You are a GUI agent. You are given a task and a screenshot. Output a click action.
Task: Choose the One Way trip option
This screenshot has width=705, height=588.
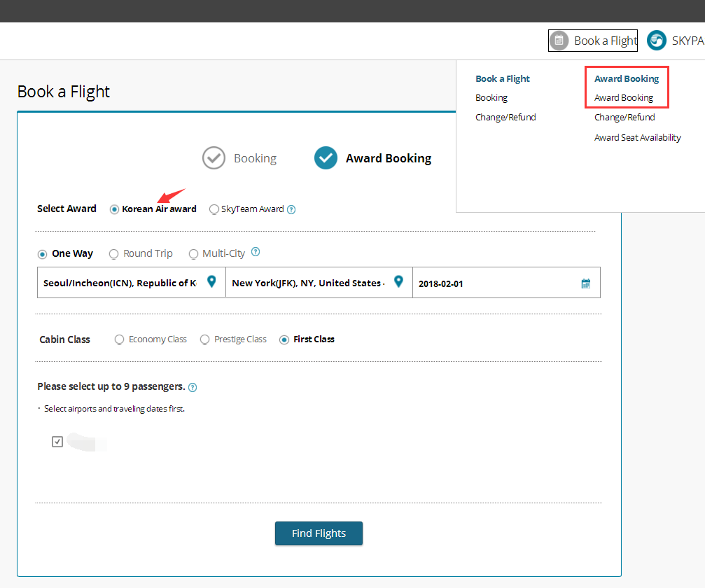42,254
